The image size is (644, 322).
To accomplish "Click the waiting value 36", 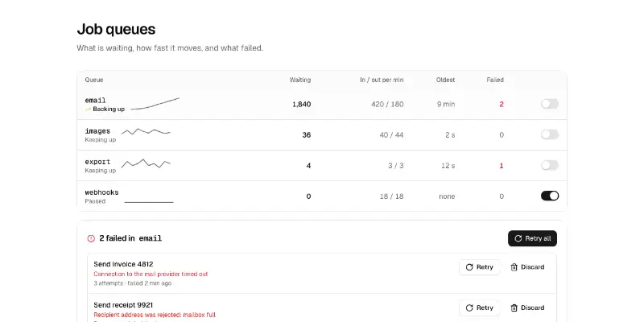I will (307, 134).
